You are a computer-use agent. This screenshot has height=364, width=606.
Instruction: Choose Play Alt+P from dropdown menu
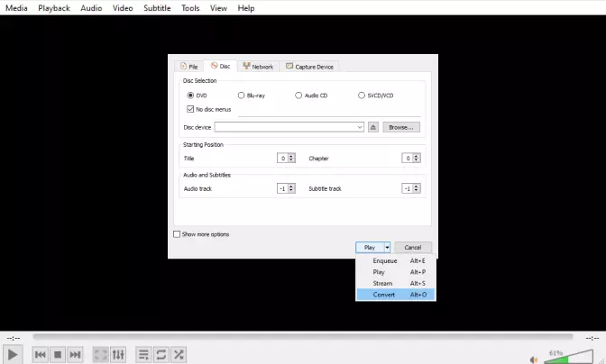(x=396, y=272)
